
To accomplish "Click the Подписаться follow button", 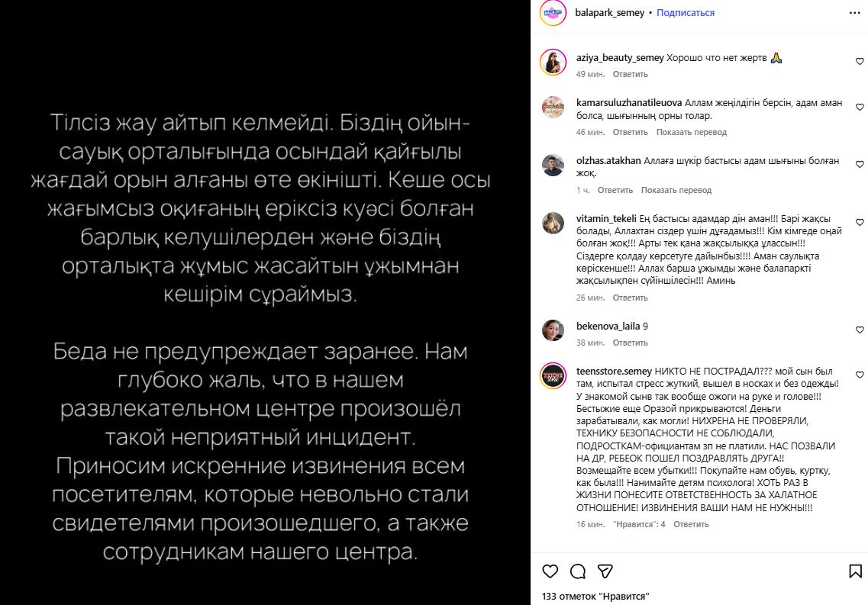I will coord(686,13).
